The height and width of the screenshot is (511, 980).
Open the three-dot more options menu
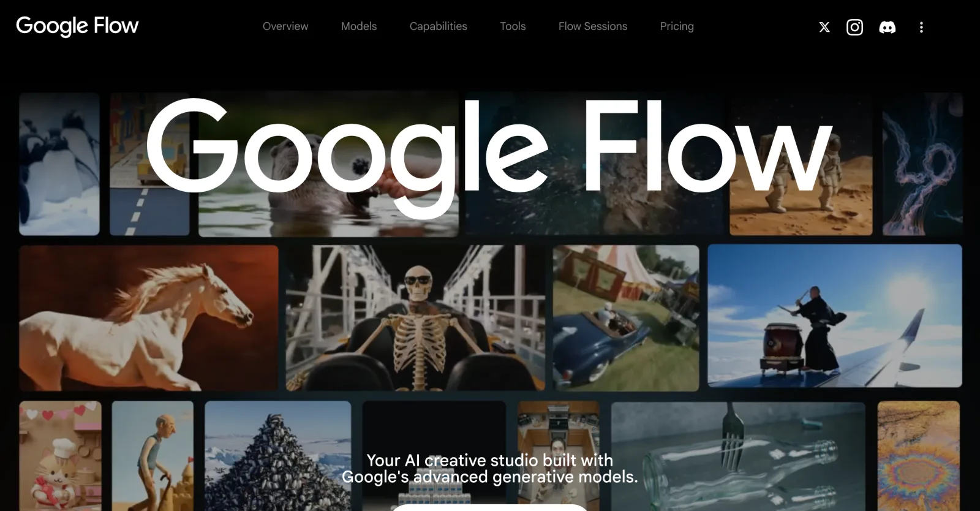(921, 27)
